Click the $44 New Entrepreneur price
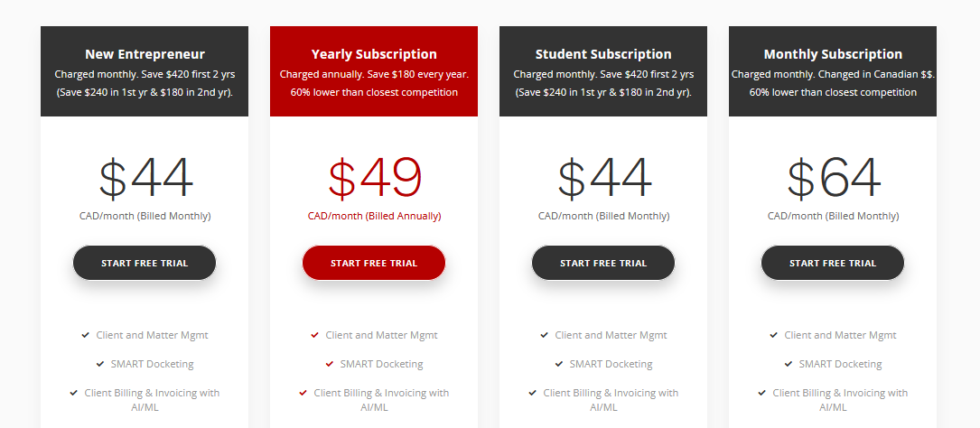 pos(145,179)
